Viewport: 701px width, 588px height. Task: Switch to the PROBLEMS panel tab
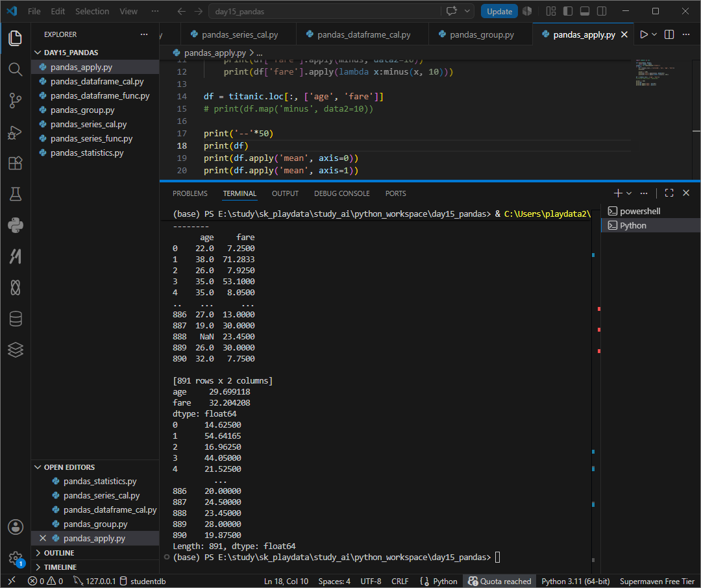(x=190, y=193)
